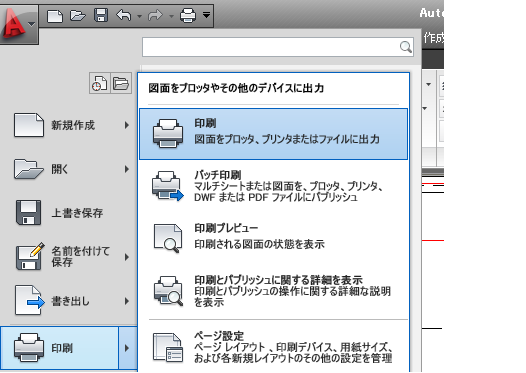This screenshot has height=373, width=526.
Task: Choose ページ設定 option
Action: pos(273,347)
